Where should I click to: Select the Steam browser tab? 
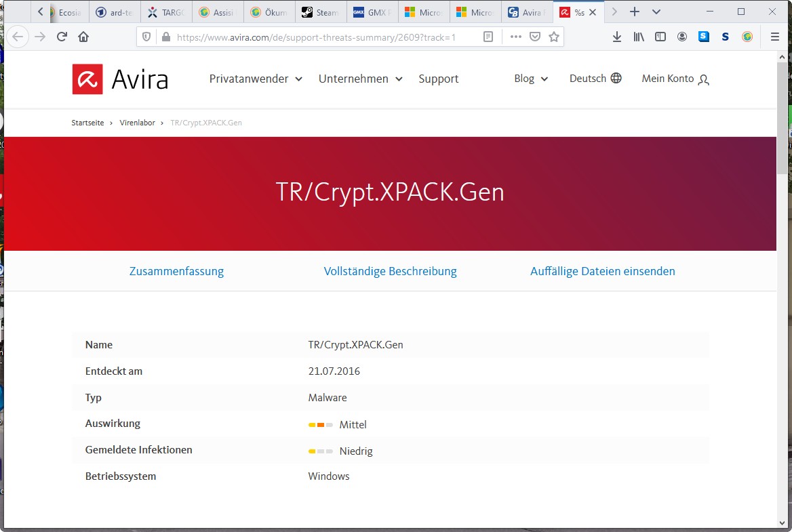pos(321,12)
